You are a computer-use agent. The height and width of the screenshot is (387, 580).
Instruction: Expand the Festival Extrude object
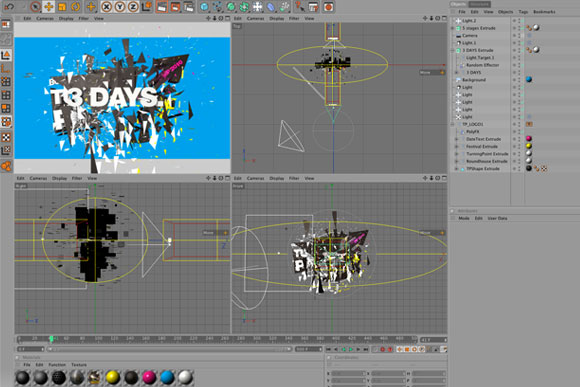pyautogui.click(x=456, y=147)
